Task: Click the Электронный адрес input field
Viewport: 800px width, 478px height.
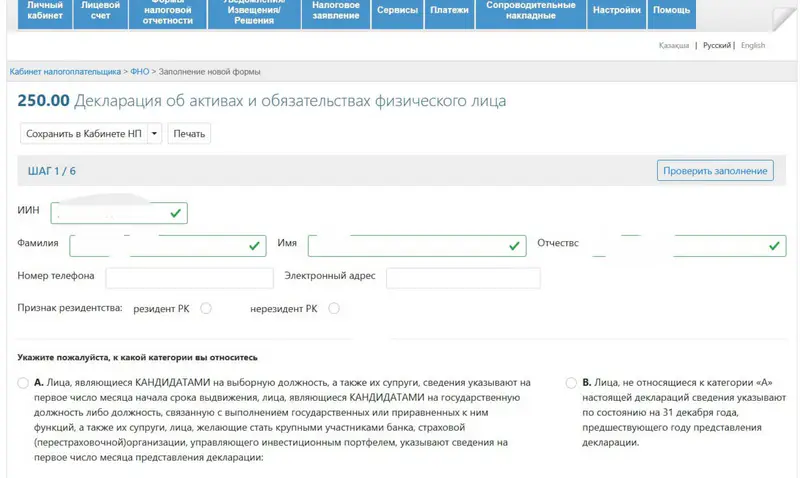Action: point(463,277)
